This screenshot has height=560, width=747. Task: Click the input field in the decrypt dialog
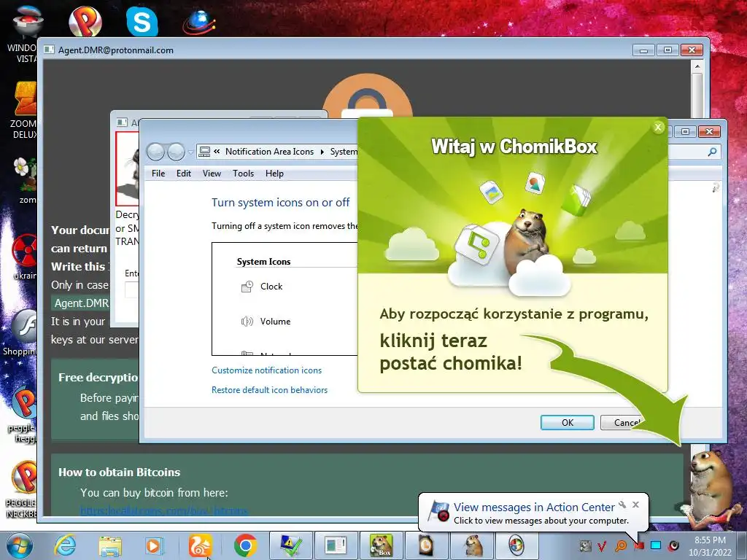[x=132, y=289]
